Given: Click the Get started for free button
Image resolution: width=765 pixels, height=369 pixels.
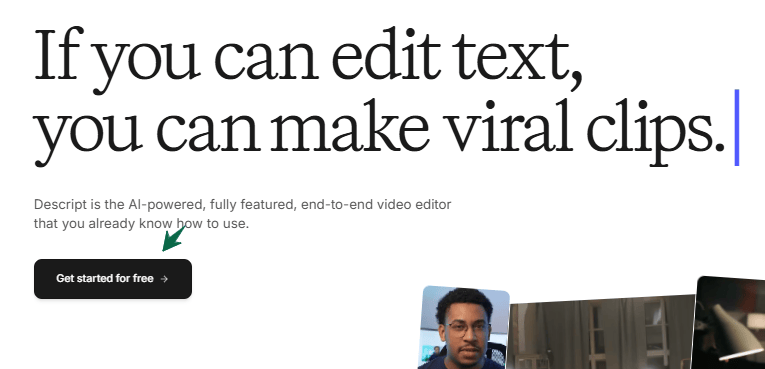Looking at the screenshot, I should 113,279.
